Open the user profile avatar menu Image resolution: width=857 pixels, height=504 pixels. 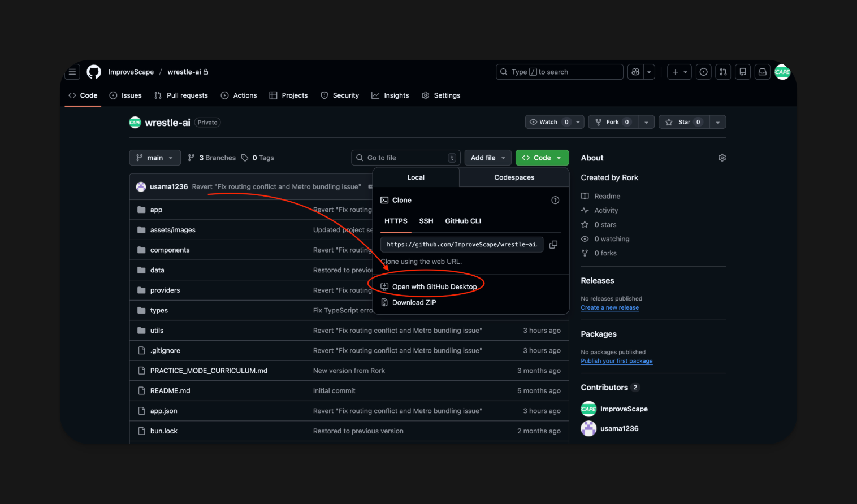pos(782,72)
